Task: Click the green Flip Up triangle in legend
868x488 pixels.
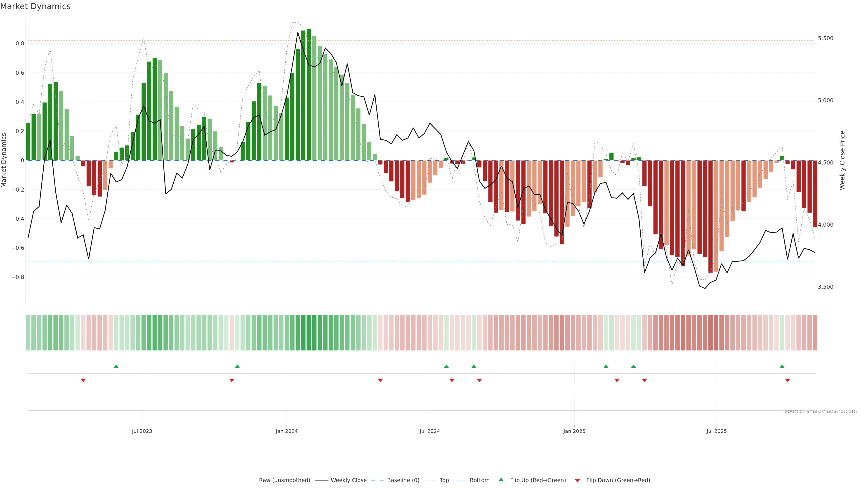Action: [x=501, y=480]
